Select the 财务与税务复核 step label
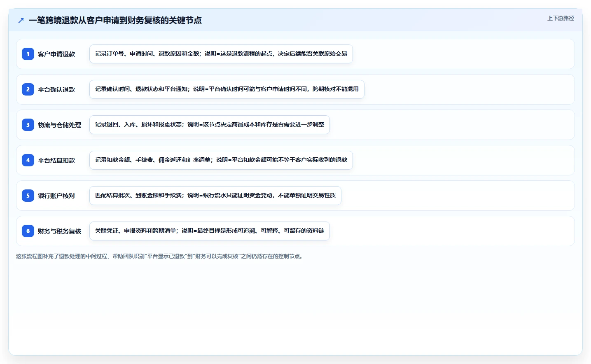The width and height of the screenshot is (591, 364). 59,231
